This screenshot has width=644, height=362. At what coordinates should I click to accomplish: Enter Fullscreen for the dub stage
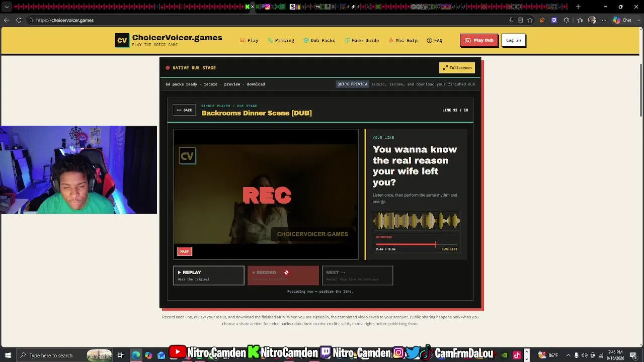457,67
